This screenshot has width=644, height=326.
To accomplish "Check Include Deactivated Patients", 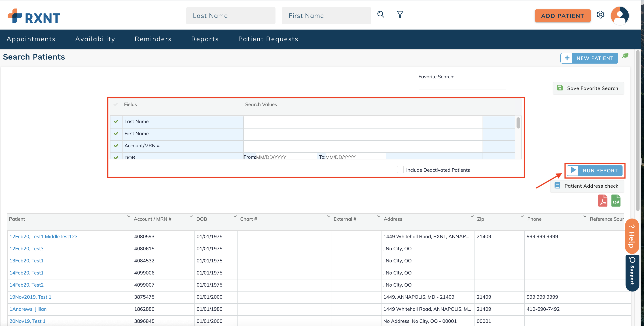I will 400,169.
